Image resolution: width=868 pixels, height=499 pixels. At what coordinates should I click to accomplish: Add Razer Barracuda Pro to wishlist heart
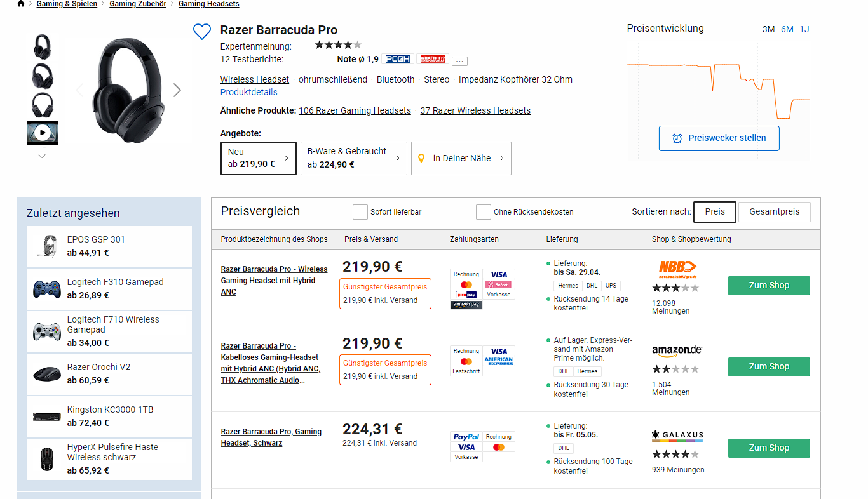coord(202,32)
